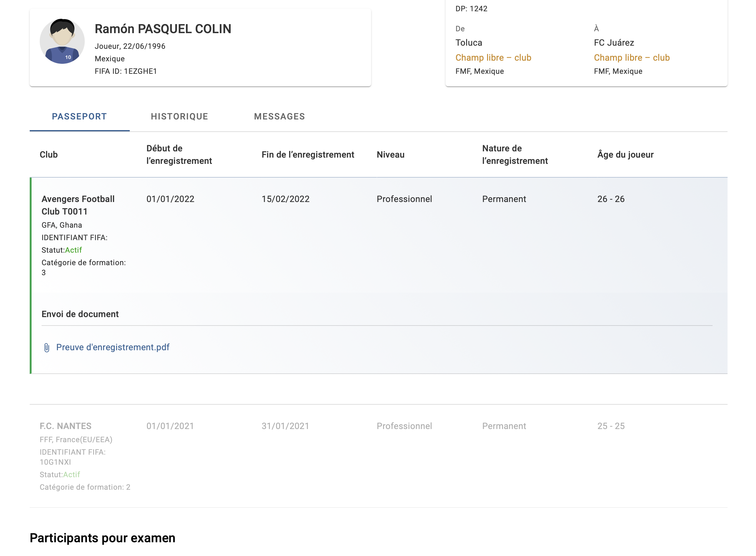Click the 'FC Juárez' club name
756x556 pixels.
tap(614, 43)
